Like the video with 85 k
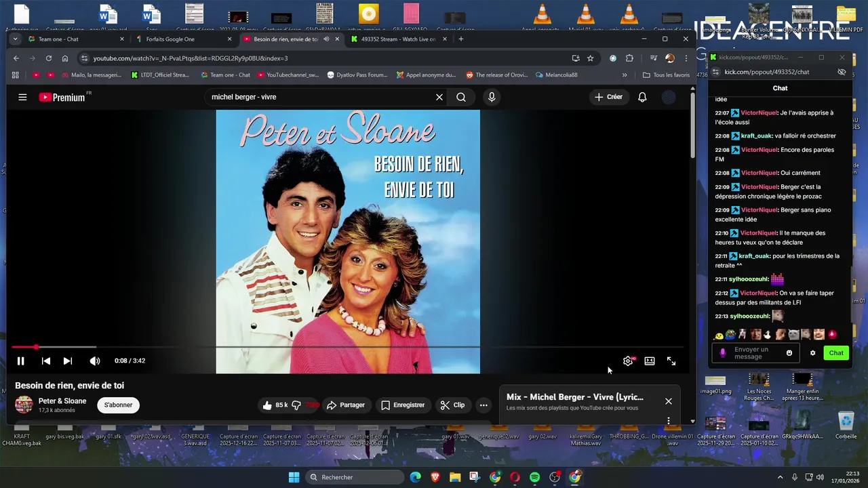Image resolution: width=868 pixels, height=488 pixels. click(275, 405)
